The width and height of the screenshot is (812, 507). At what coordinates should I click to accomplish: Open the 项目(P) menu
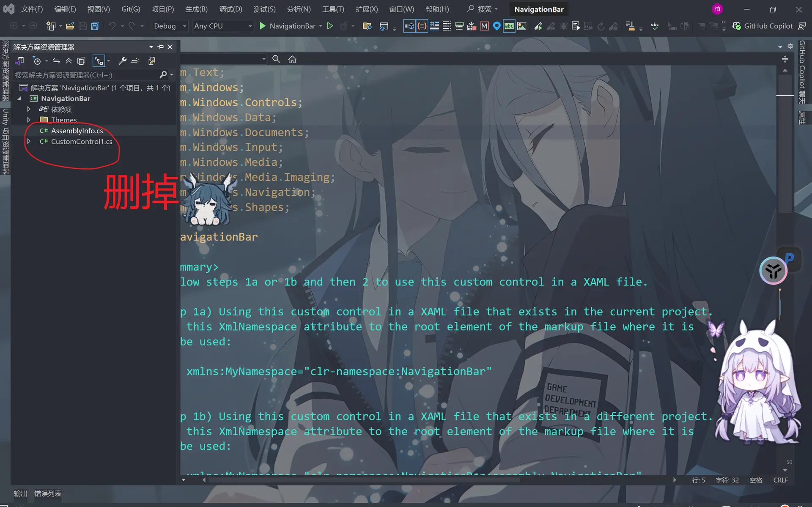click(163, 9)
